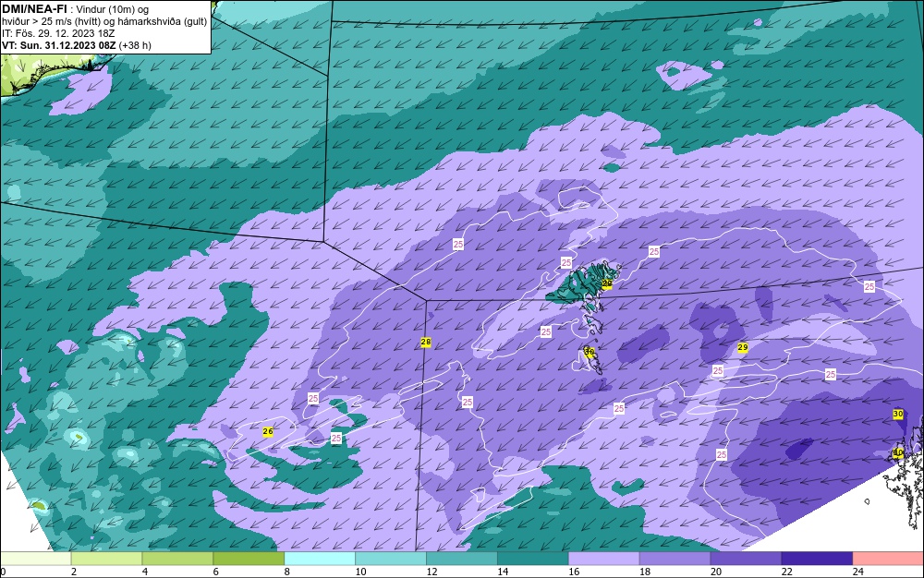Click the legend scale number 6
This screenshot has height=578, width=924.
(x=216, y=572)
